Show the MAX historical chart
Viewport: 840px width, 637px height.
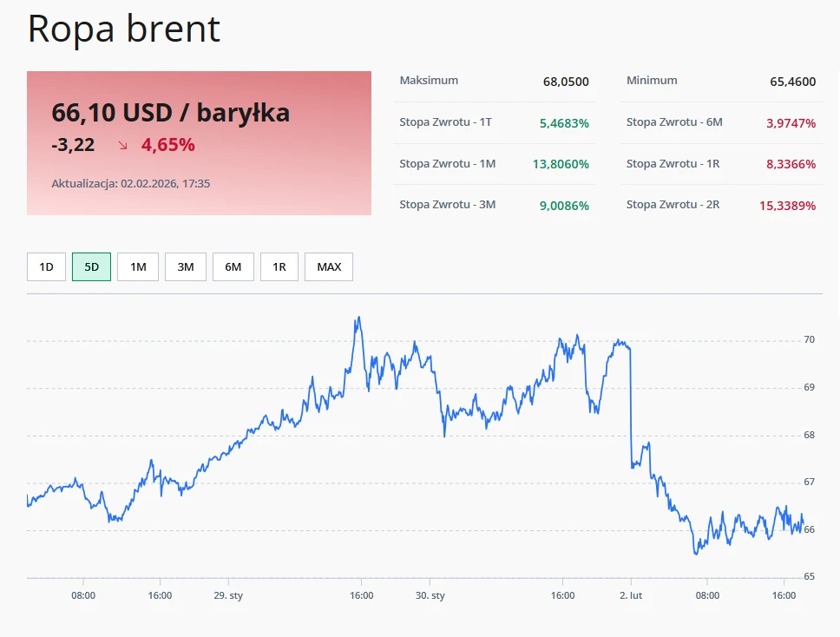pyautogui.click(x=328, y=266)
